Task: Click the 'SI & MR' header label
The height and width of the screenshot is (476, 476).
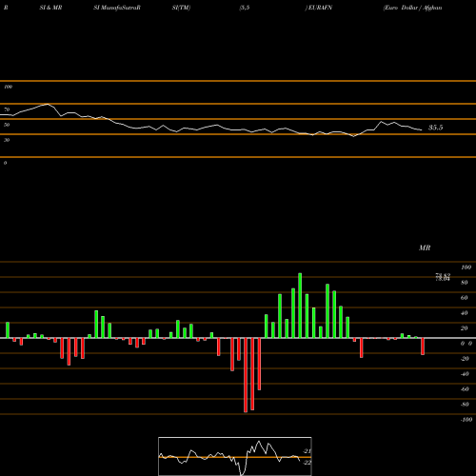Action: [x=50, y=8]
